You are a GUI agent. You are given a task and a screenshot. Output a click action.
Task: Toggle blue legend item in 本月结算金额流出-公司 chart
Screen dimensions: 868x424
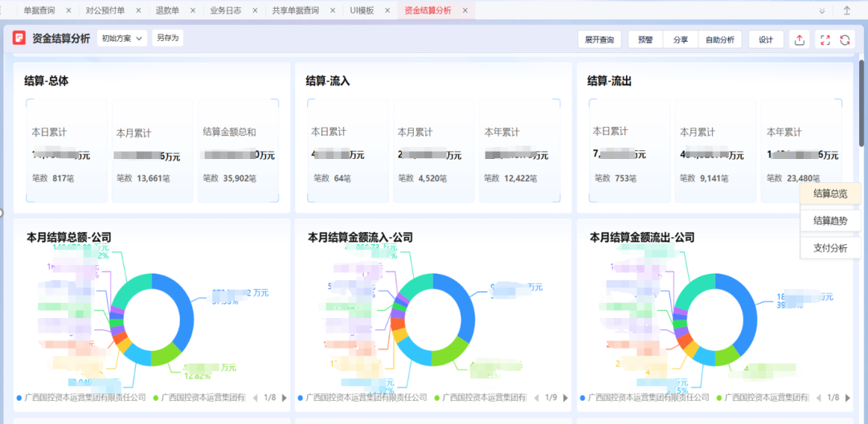[x=645, y=397]
